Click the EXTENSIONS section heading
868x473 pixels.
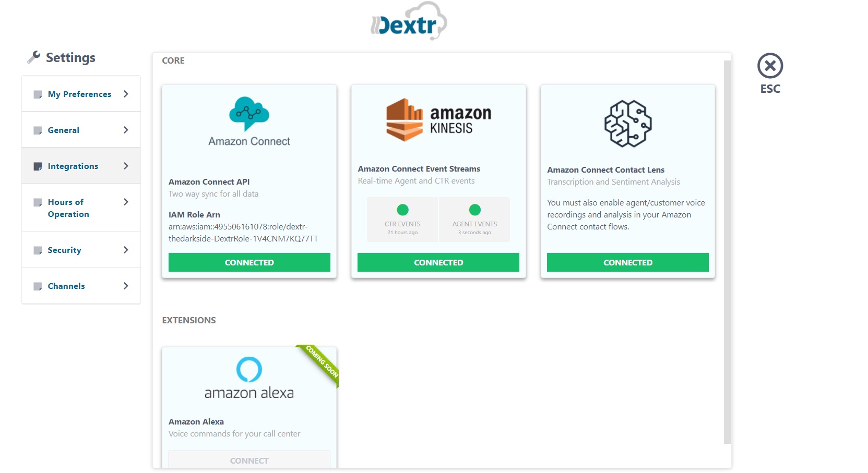pyautogui.click(x=189, y=320)
